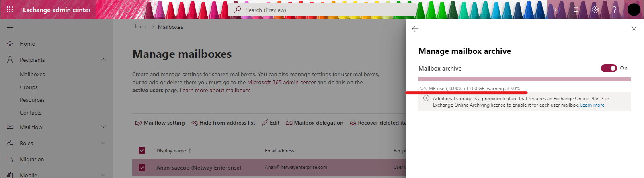
Task: Uncheck the Anan Saecoo row checkbox
Action: click(x=142, y=168)
